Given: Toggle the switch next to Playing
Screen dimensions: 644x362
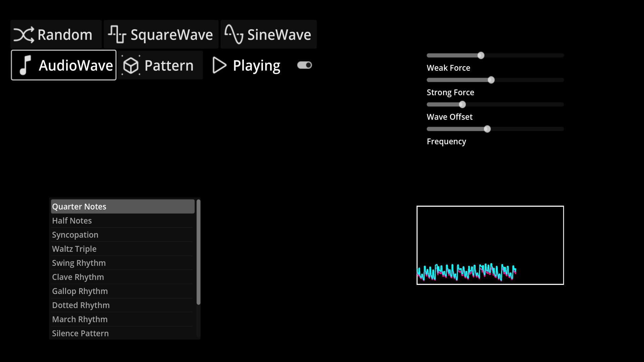Looking at the screenshot, I should tap(304, 65).
